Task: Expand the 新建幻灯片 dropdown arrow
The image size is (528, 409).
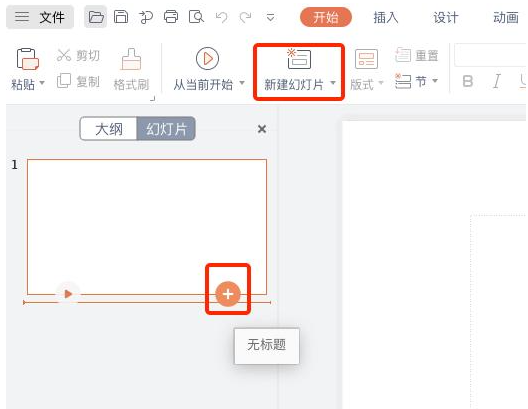Action: 333,83
